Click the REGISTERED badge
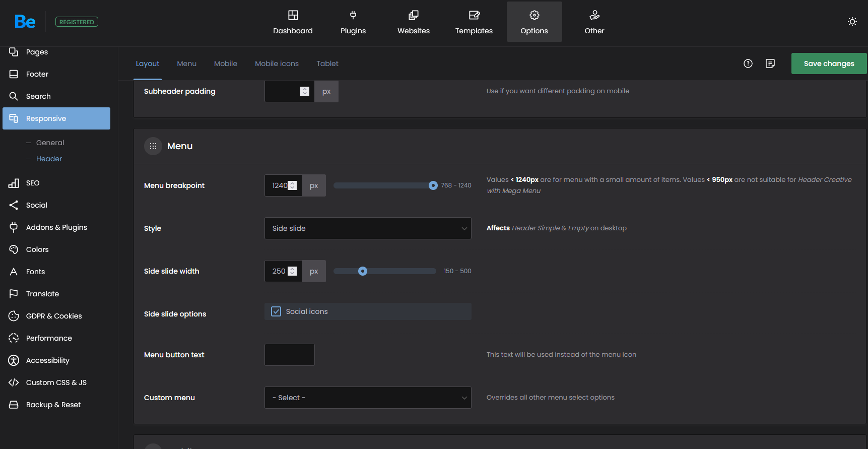Image resolution: width=868 pixels, height=449 pixels. [x=77, y=22]
